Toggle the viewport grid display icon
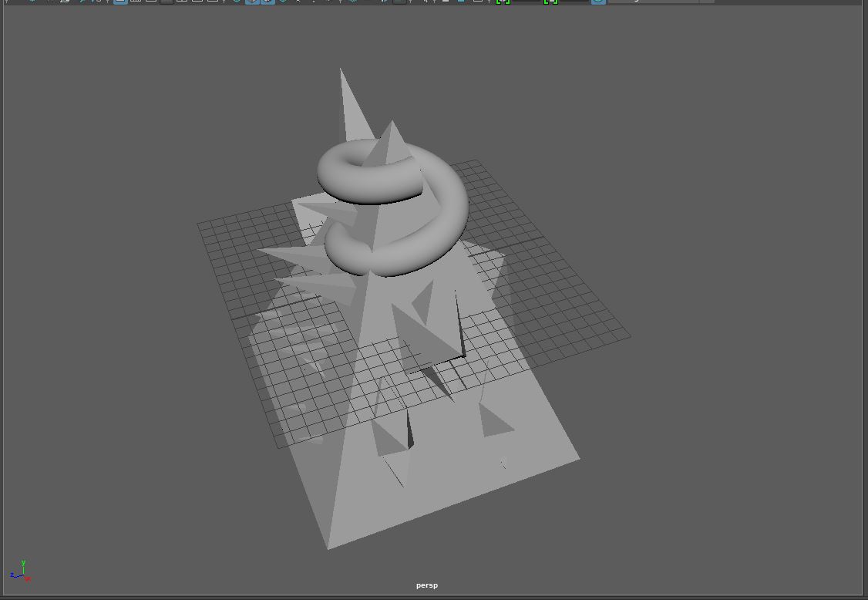 coord(120,1)
